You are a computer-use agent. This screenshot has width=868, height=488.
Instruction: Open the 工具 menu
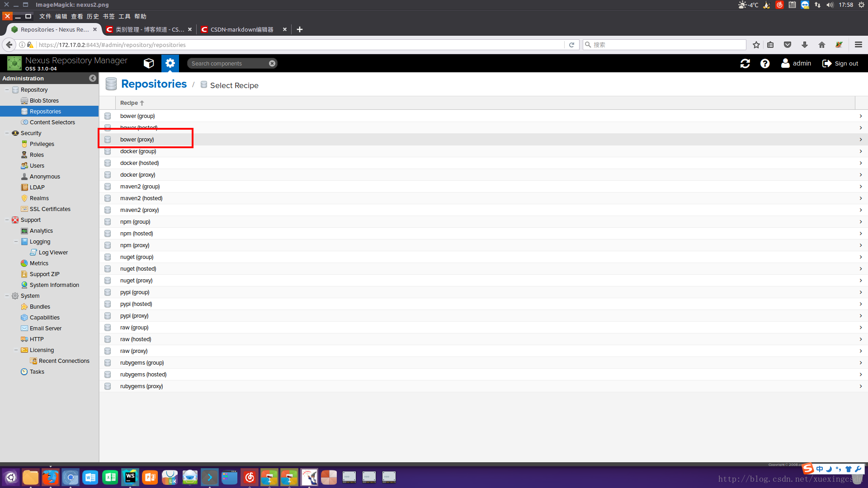tap(124, 16)
